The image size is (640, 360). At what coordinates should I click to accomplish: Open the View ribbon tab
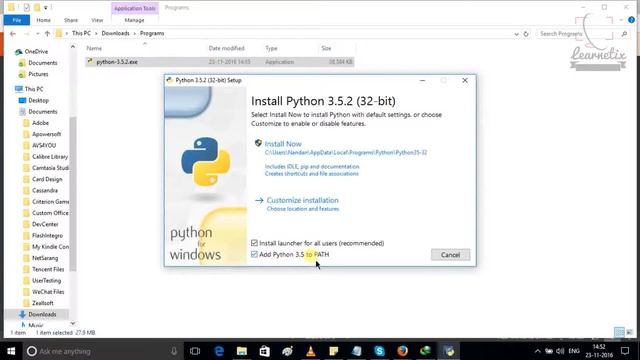[x=97, y=20]
